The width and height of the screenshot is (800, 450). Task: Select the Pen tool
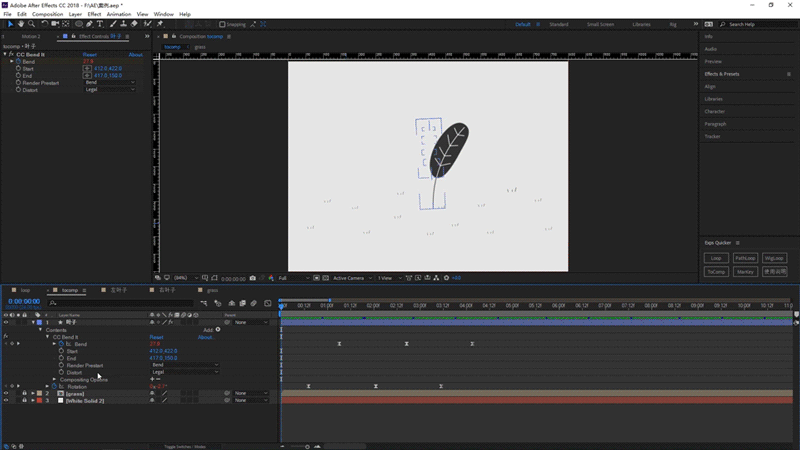click(90, 24)
